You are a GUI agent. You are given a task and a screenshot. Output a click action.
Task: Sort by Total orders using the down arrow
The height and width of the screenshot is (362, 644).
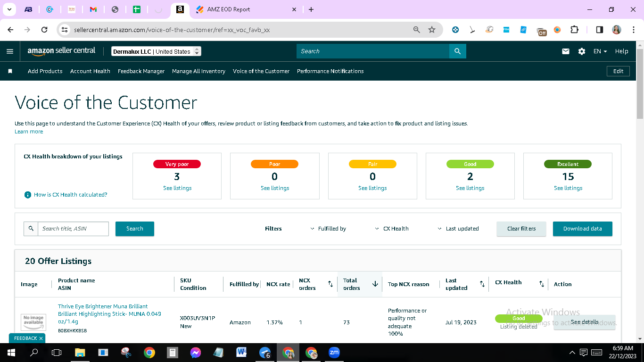(375, 284)
